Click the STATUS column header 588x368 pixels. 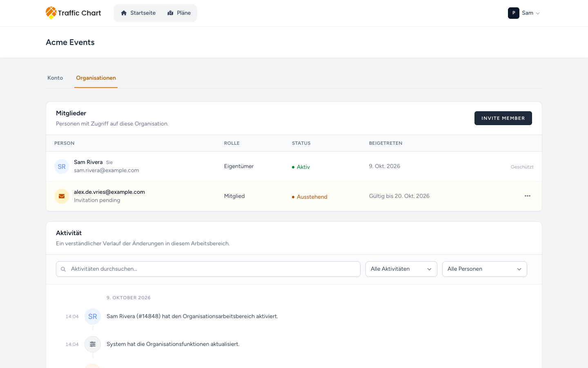coord(301,143)
